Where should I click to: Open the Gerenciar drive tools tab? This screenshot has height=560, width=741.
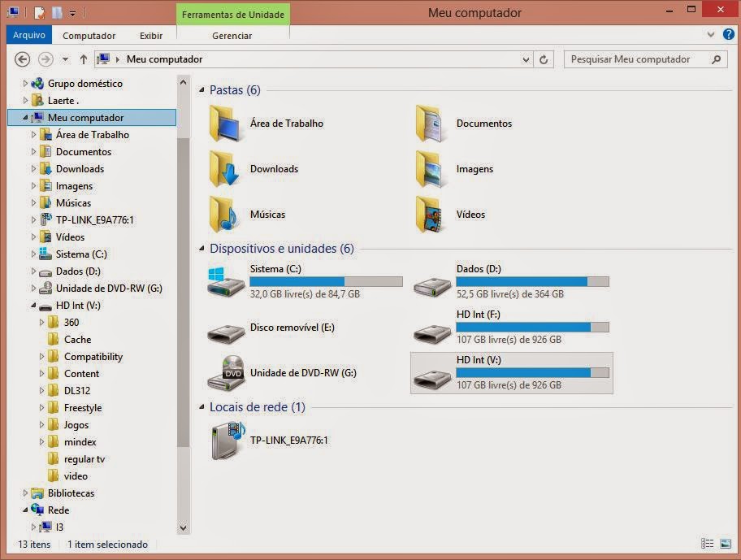(x=232, y=35)
